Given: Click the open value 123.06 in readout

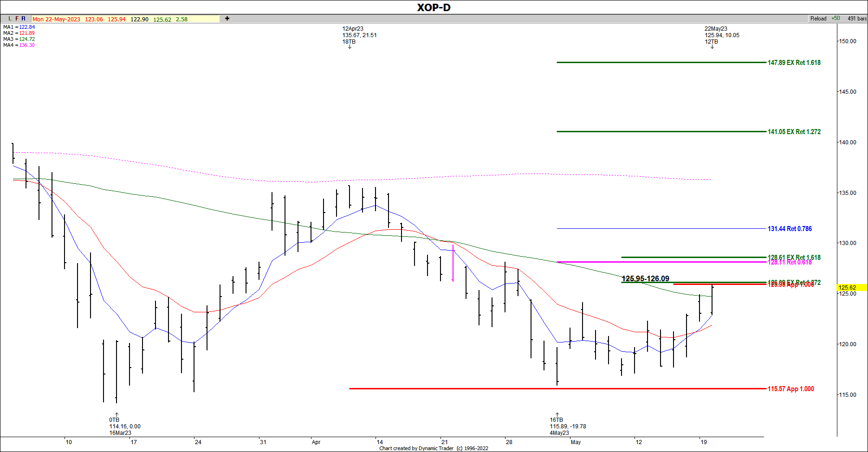Looking at the screenshot, I should pyautogui.click(x=94, y=19).
